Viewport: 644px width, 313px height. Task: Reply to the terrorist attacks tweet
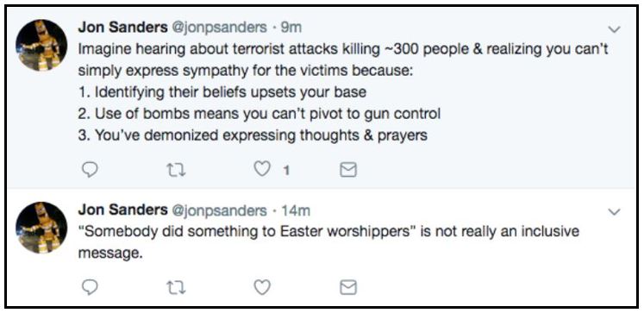point(90,171)
